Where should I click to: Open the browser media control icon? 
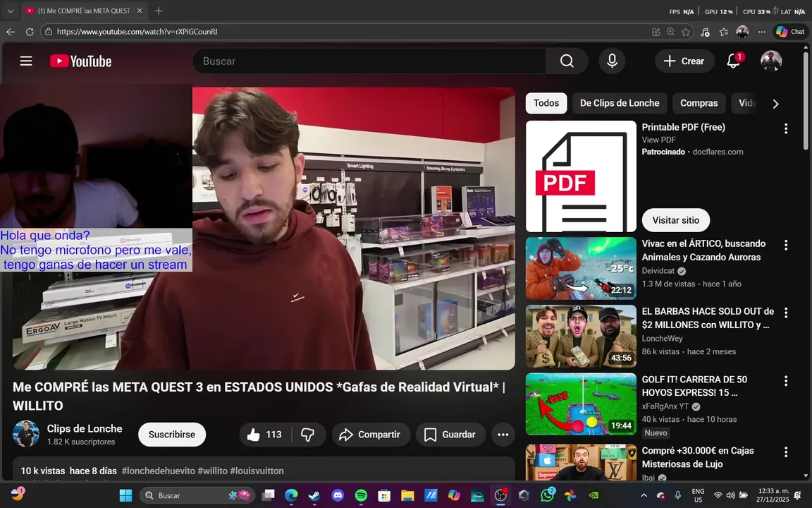coord(705,32)
